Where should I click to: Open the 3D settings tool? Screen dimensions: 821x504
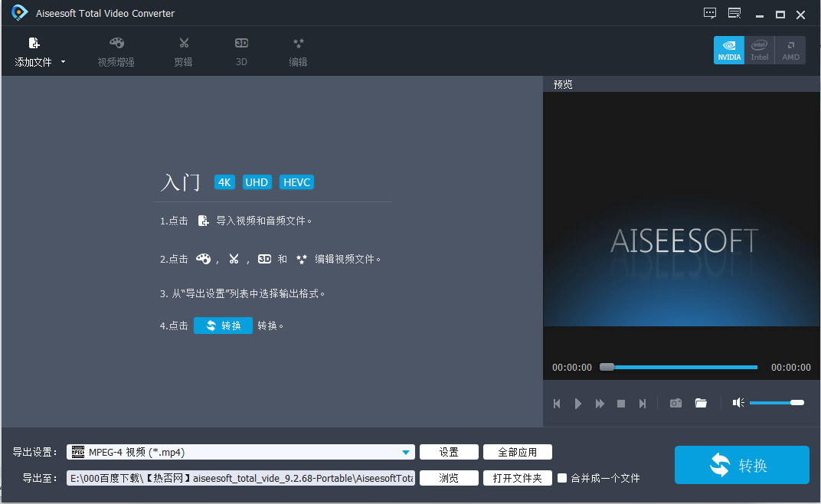tap(241, 52)
